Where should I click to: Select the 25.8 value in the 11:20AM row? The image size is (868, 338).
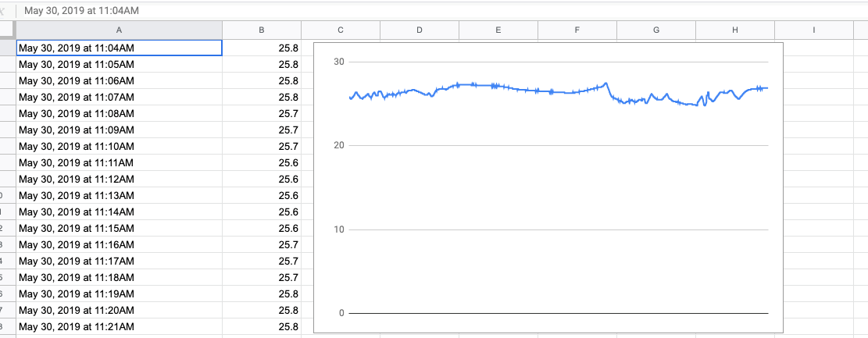[262, 311]
